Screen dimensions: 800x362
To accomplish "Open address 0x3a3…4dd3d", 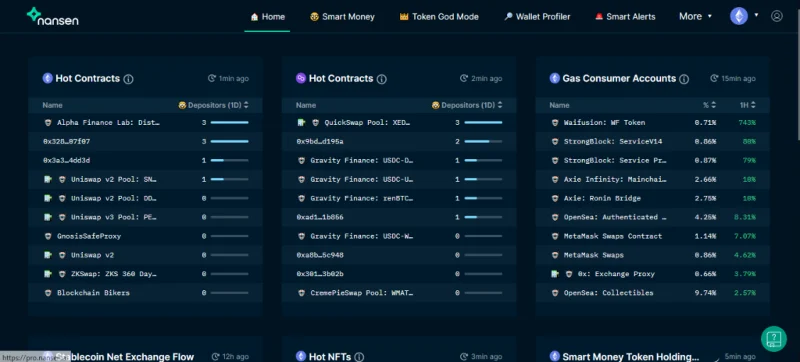I will tap(66, 160).
